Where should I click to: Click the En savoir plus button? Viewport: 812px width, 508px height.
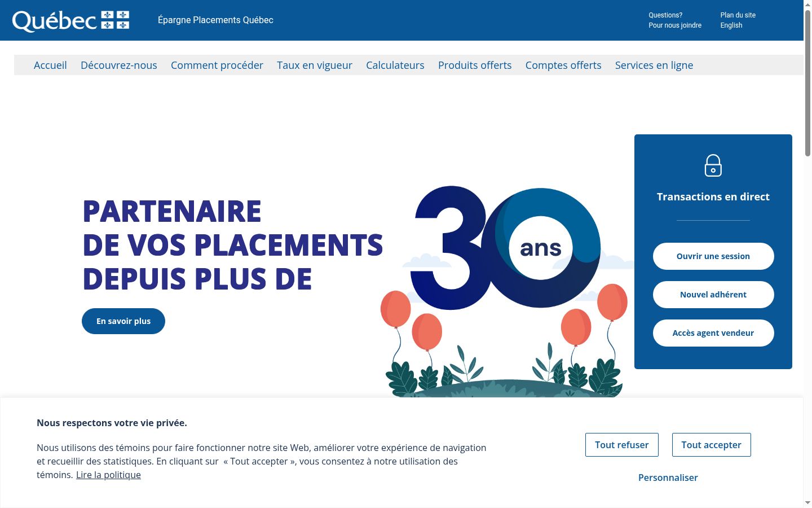tap(123, 321)
